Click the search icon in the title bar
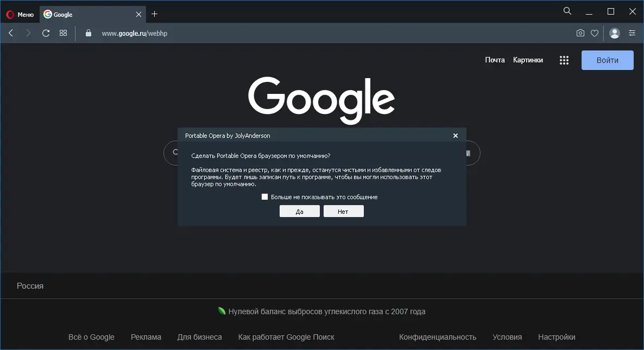The image size is (644, 350). (567, 11)
